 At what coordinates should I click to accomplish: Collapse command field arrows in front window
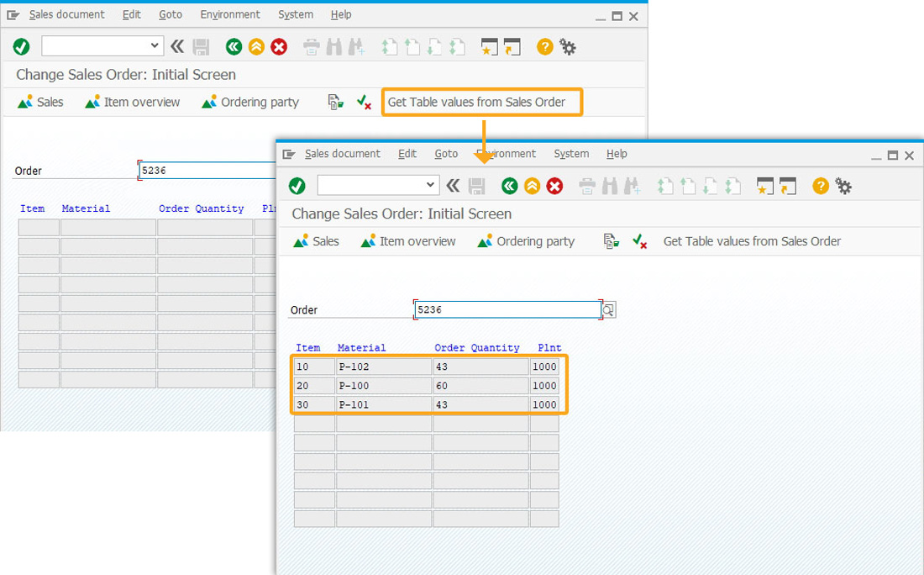[453, 187]
